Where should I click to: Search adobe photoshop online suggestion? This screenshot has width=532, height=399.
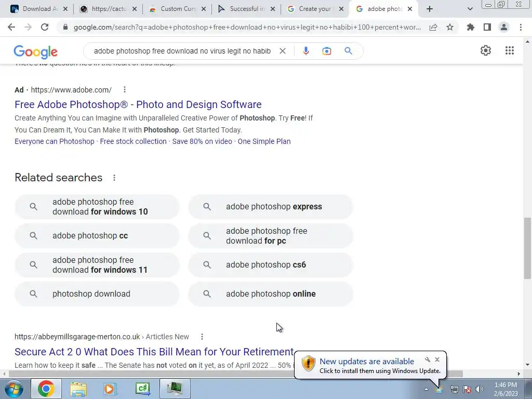click(x=271, y=294)
